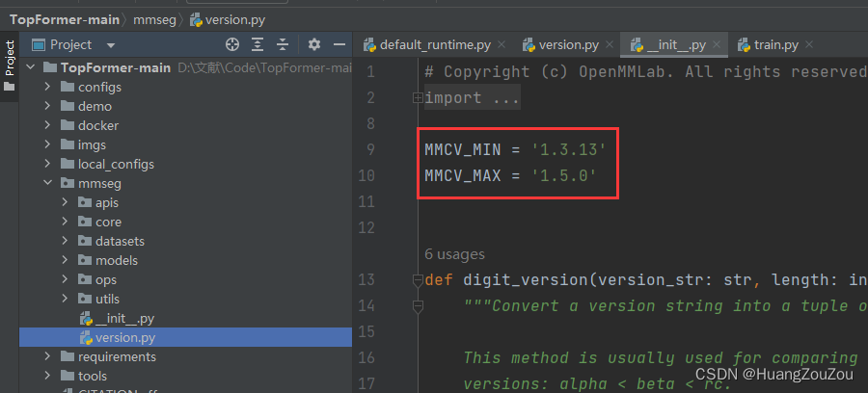
Task: Collapse the mmseg package folder
Action: point(47,183)
